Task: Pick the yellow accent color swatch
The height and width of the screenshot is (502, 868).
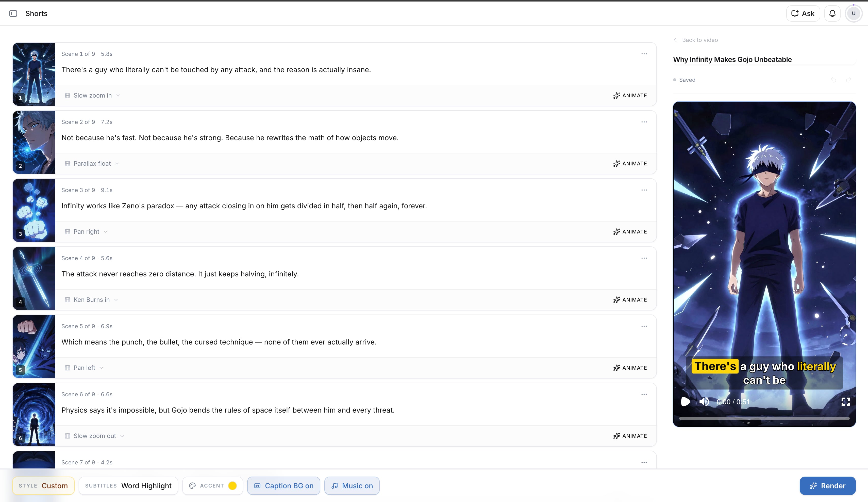Action: [x=232, y=486]
